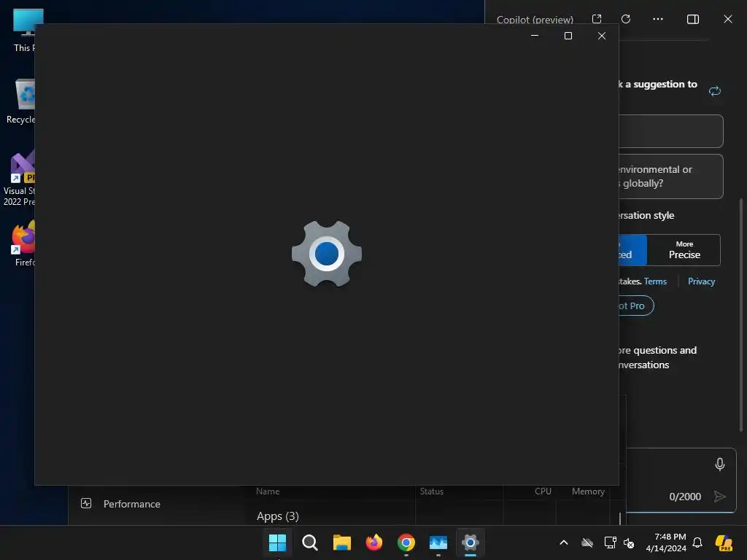Viewport: 747px width, 560px height.
Task: Sort Task Manager by the CPU column
Action: coord(543,491)
